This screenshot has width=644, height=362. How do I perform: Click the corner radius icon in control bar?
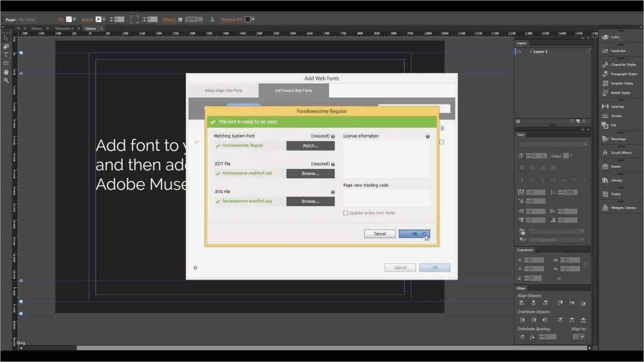[x=134, y=20]
